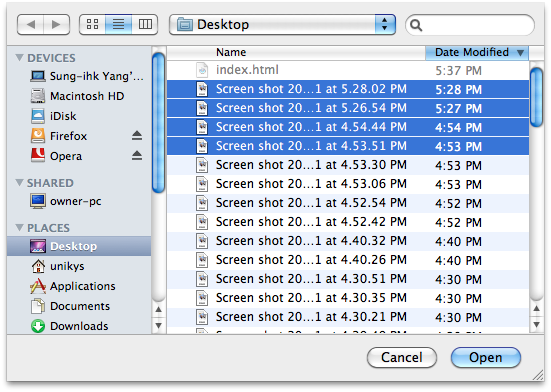Select Screen shot at 5.26.54 PM
The width and height of the screenshot is (551, 392).
[348, 108]
